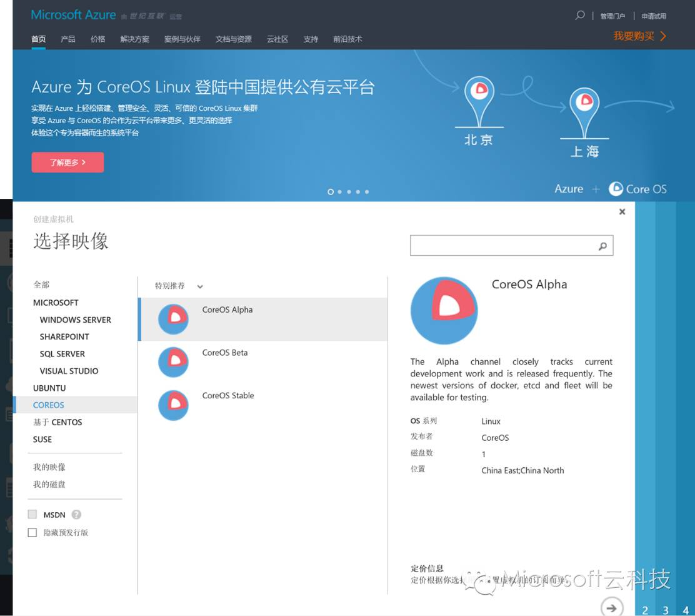
Task: Click the next arrow circle button
Action: pos(612,608)
